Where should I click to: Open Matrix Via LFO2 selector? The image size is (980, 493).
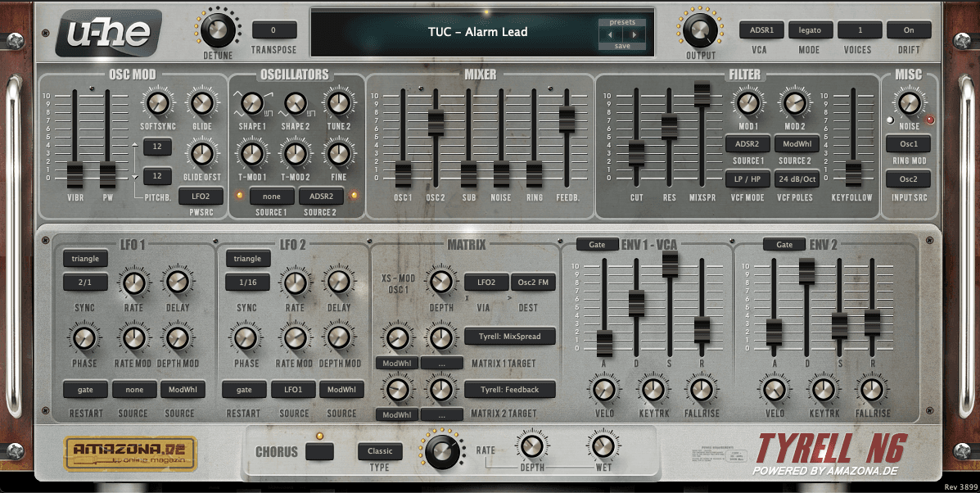click(486, 282)
